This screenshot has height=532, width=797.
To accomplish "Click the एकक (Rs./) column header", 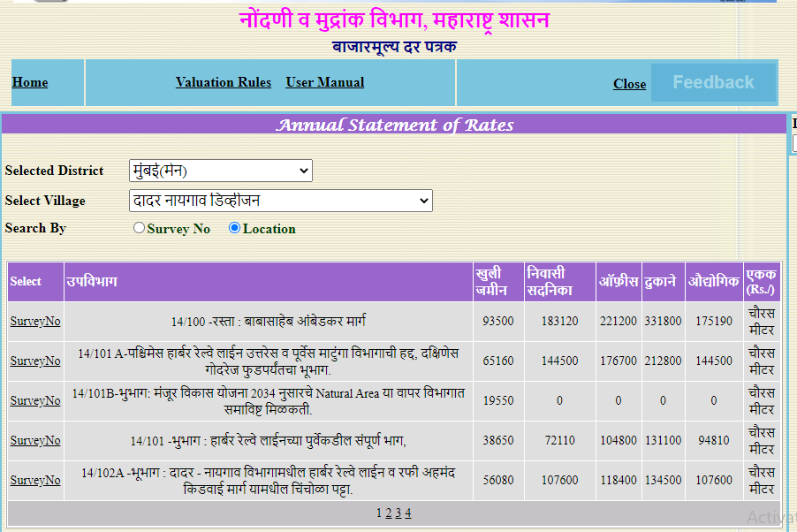I will point(761,282).
